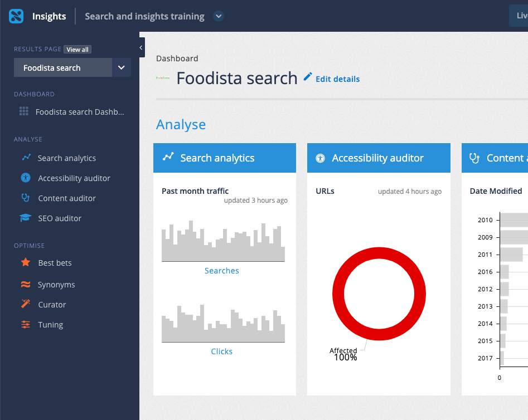
Task: Collapse the sidebar using the chevron
Action: [x=141, y=47]
